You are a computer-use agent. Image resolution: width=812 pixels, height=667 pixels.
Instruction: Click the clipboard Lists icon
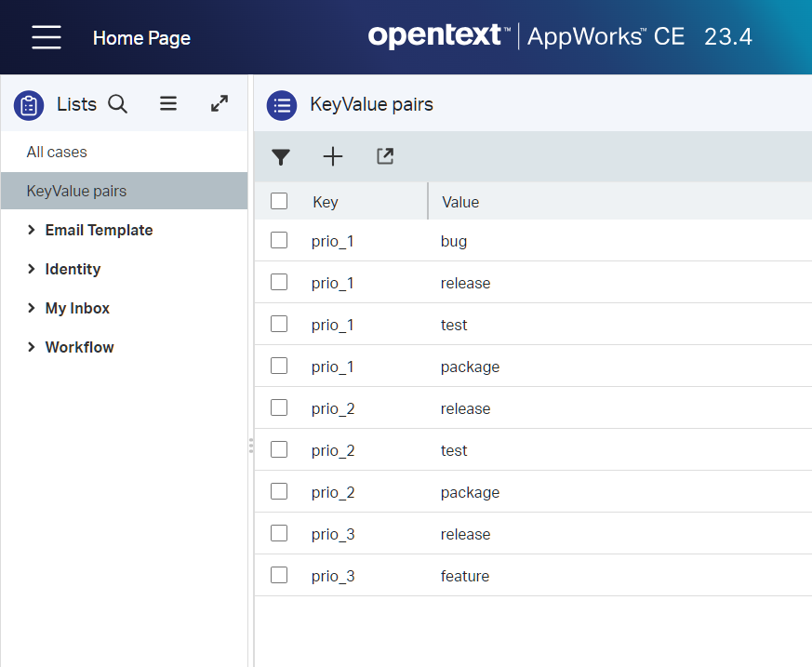coord(29,105)
